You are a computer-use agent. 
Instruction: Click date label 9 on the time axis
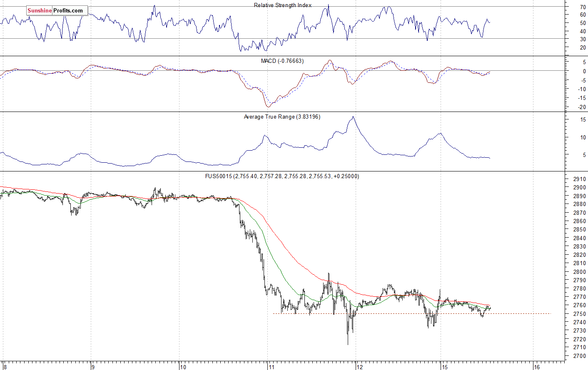tap(94, 367)
